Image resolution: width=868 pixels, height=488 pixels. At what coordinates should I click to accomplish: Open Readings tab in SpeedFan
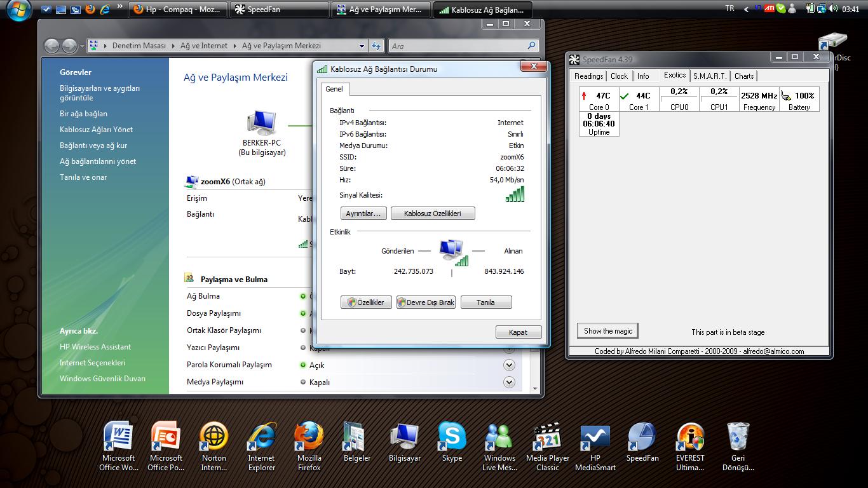coord(588,76)
